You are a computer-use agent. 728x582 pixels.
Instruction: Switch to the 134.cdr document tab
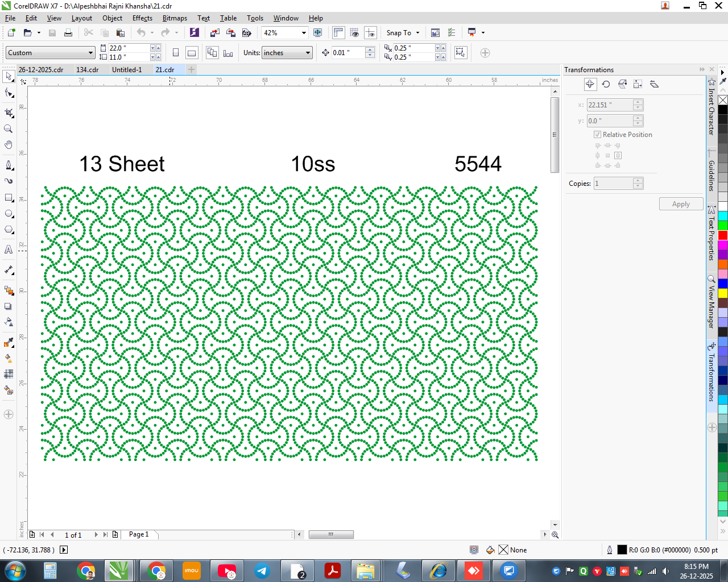(x=88, y=70)
